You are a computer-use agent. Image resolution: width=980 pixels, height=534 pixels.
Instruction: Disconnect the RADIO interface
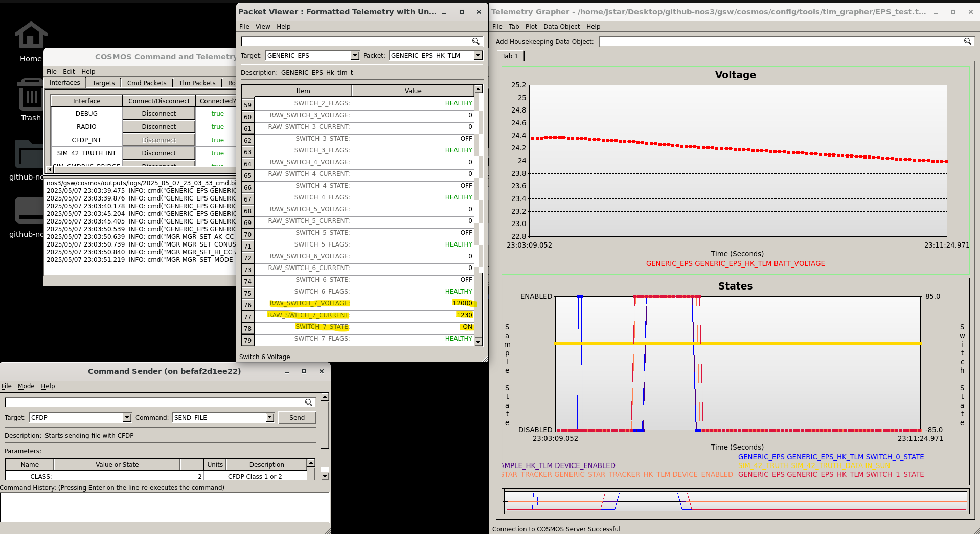(159, 127)
